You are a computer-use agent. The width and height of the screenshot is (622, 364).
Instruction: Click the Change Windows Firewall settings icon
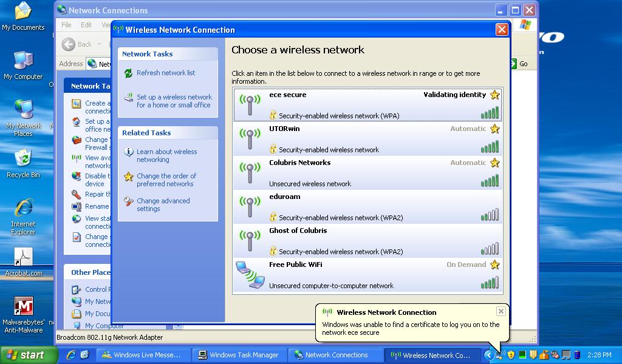tap(76, 140)
